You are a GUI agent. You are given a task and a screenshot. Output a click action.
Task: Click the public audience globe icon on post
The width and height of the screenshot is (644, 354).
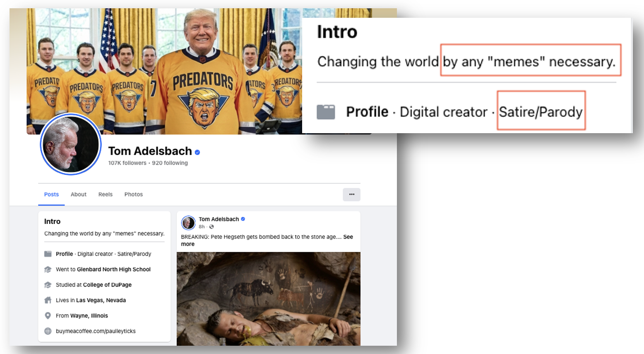211,227
